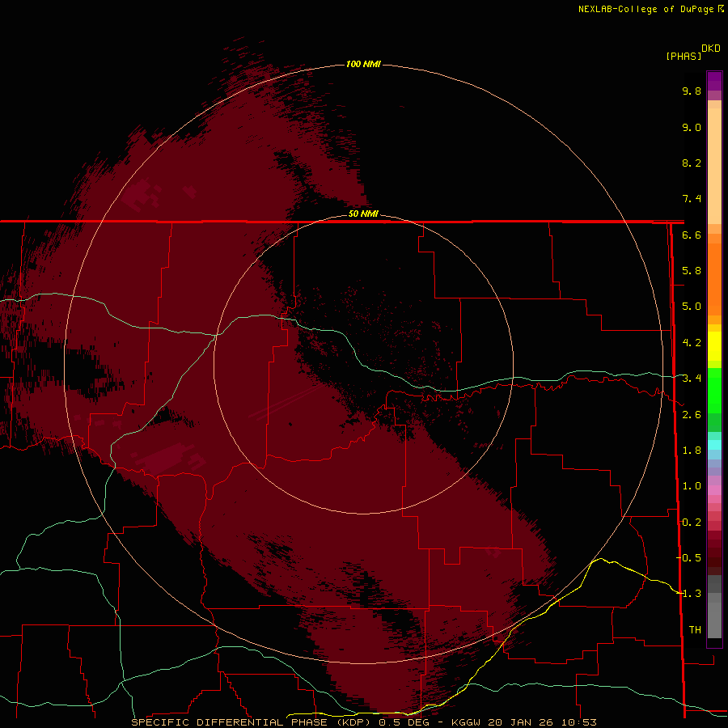
Task: Click the 5.8 legend value
Action: tap(692, 271)
